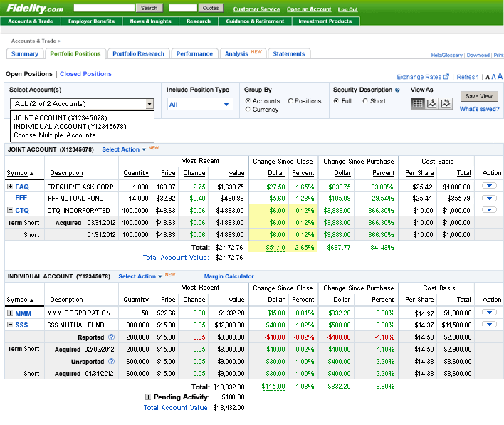Image resolution: width=504 pixels, height=425 pixels.
Task: Switch to the Performance tab
Action: pyautogui.click(x=194, y=54)
